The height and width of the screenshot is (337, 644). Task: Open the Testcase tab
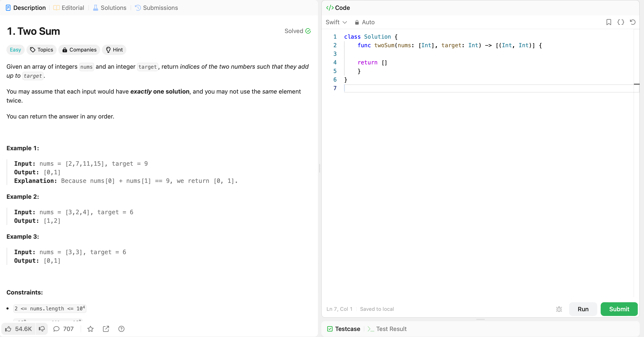(343, 329)
